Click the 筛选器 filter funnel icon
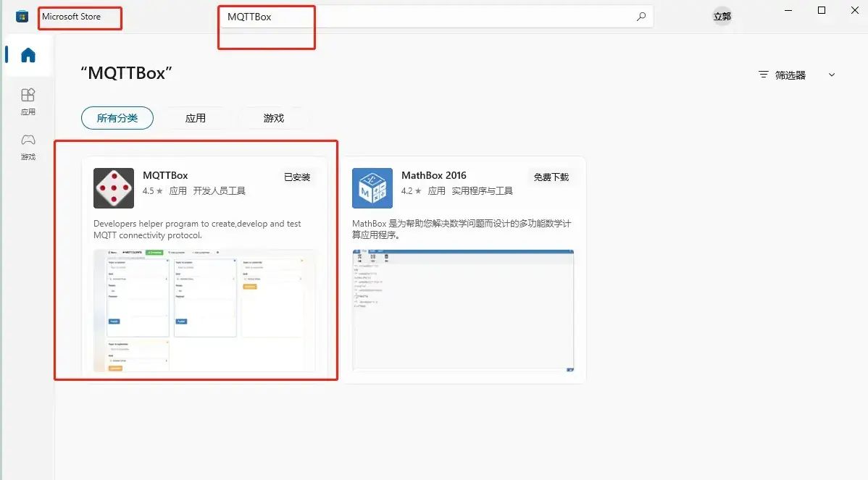The height and width of the screenshot is (480, 868). point(763,74)
